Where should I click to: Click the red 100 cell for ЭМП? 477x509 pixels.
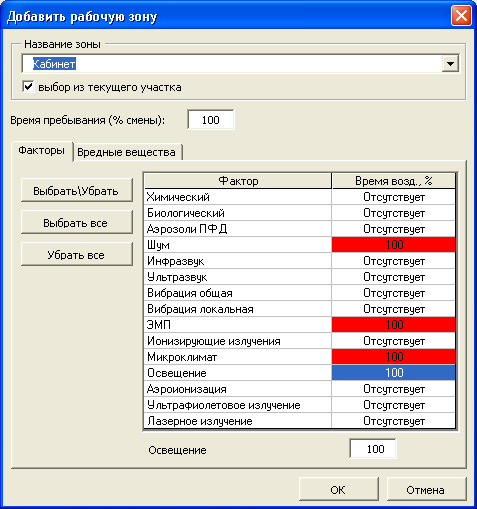coord(394,325)
